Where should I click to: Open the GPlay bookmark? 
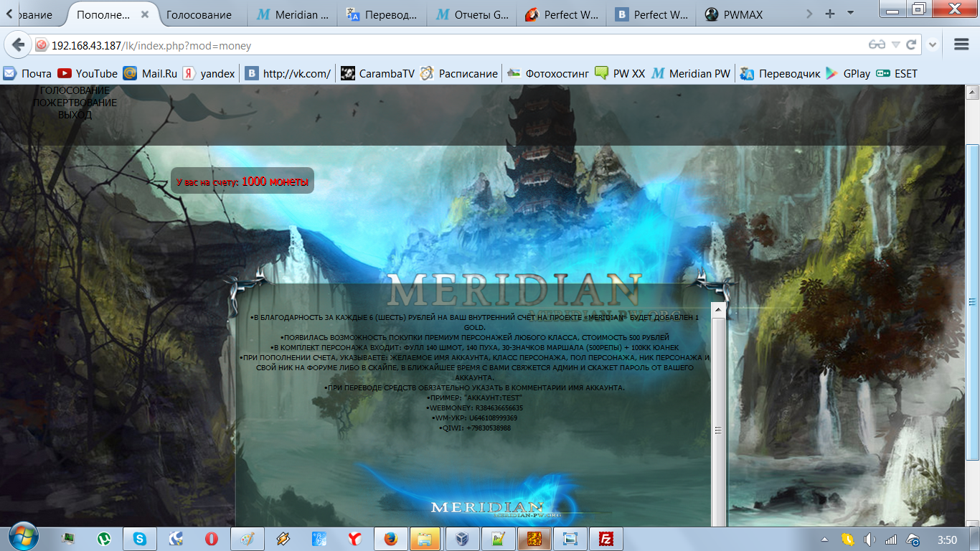coord(847,73)
